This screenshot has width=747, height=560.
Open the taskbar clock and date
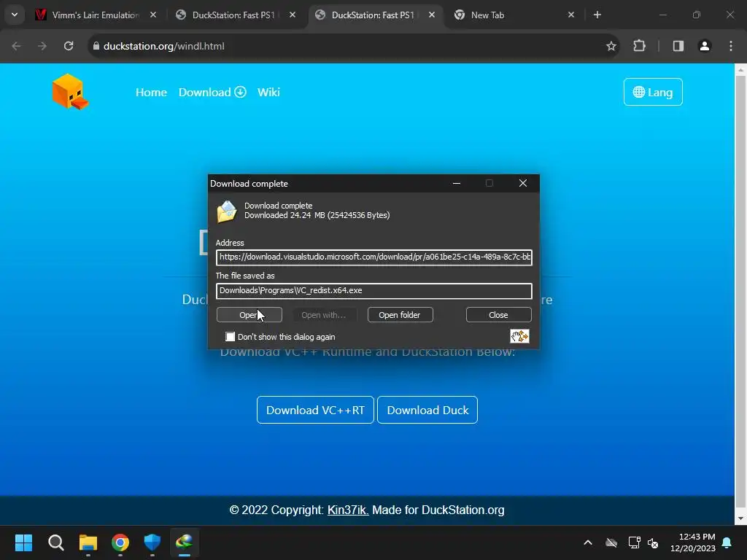point(693,542)
